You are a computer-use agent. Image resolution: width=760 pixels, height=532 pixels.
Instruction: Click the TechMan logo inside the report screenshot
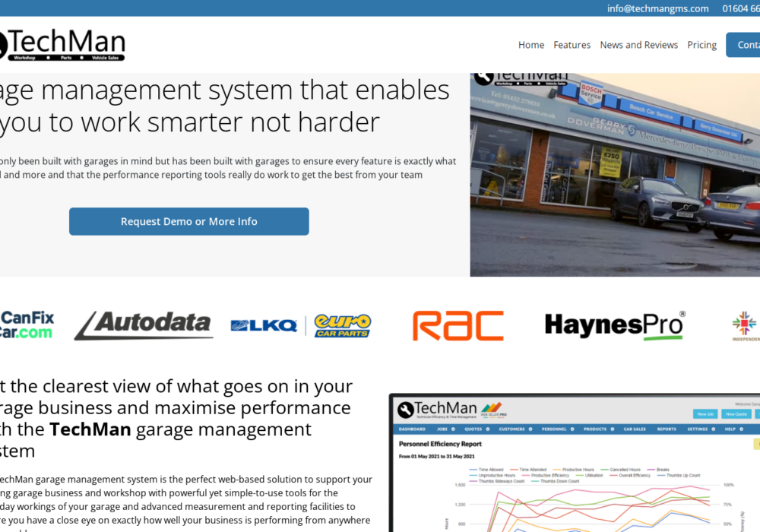(x=438, y=410)
